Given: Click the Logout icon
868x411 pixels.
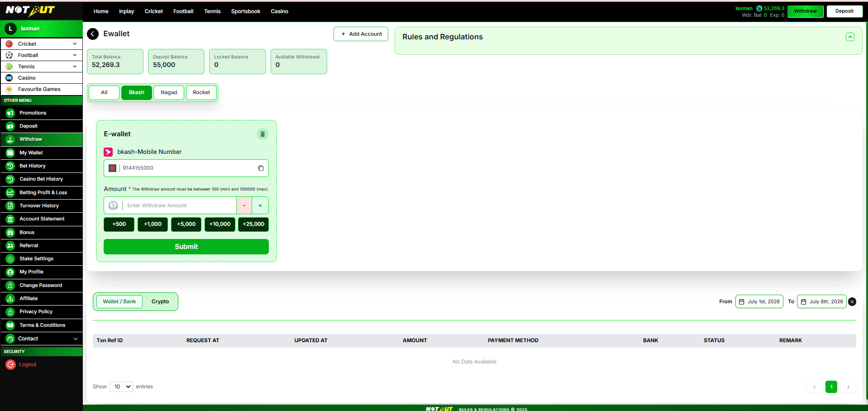Looking at the screenshot, I should 10,364.
